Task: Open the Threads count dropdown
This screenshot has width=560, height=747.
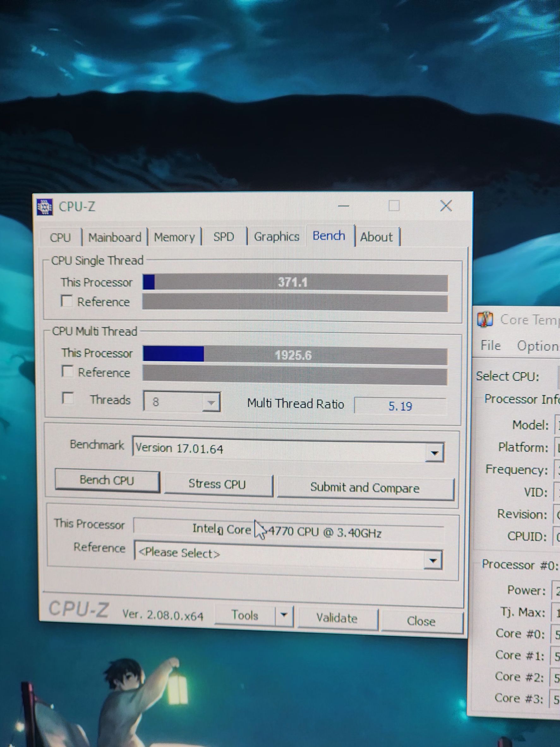Action: coord(181,402)
